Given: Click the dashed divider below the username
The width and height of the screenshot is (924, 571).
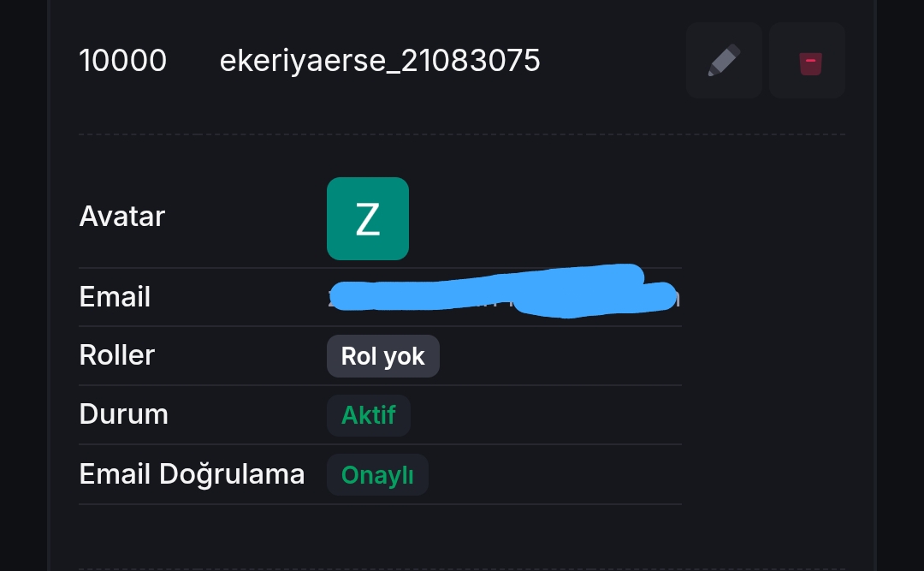Looking at the screenshot, I should coord(462,134).
